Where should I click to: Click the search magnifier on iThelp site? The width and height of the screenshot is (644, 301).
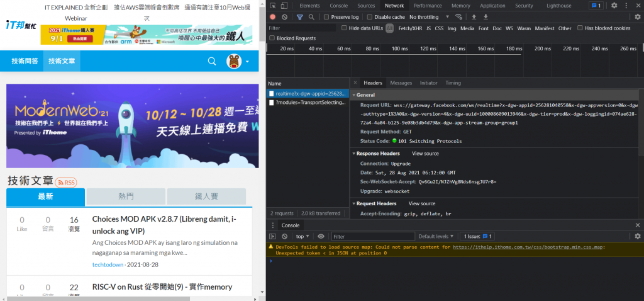212,61
